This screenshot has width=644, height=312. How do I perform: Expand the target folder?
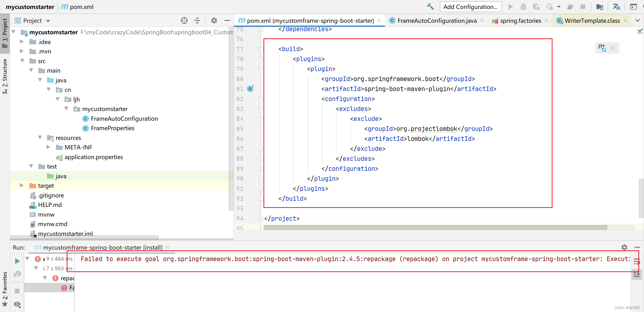[22, 185]
